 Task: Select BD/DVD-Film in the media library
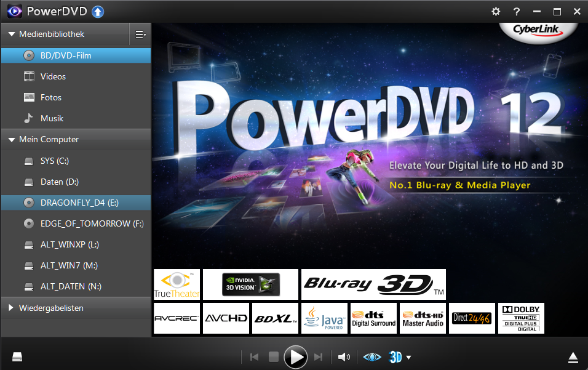pos(76,55)
